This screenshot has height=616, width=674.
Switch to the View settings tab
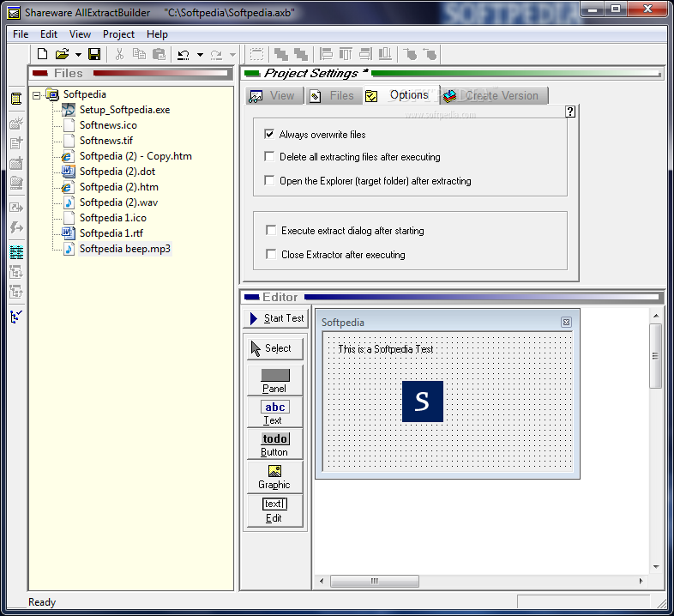pyautogui.click(x=274, y=95)
